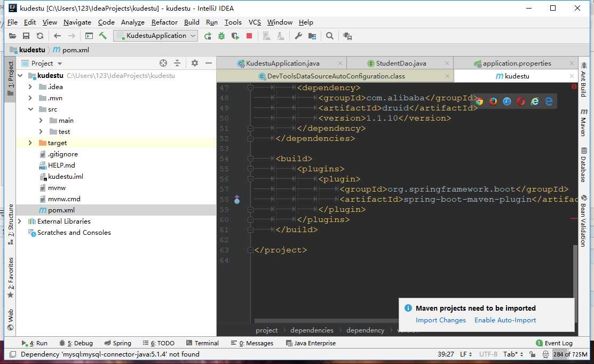594x364 pixels.
Task: Navigate Forward using the right arrow icon
Action: pos(72,36)
